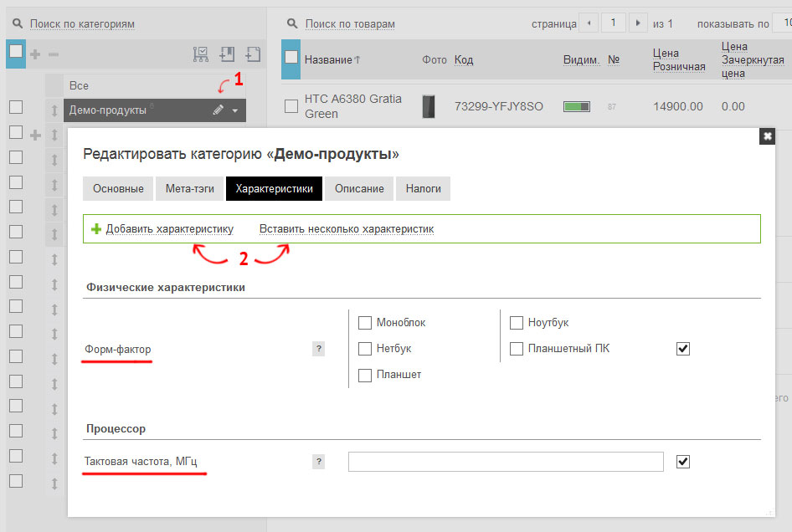The height and width of the screenshot is (532, 792).
Task: Uncheck the enabled box for Тактовая частота
Action: (683, 462)
